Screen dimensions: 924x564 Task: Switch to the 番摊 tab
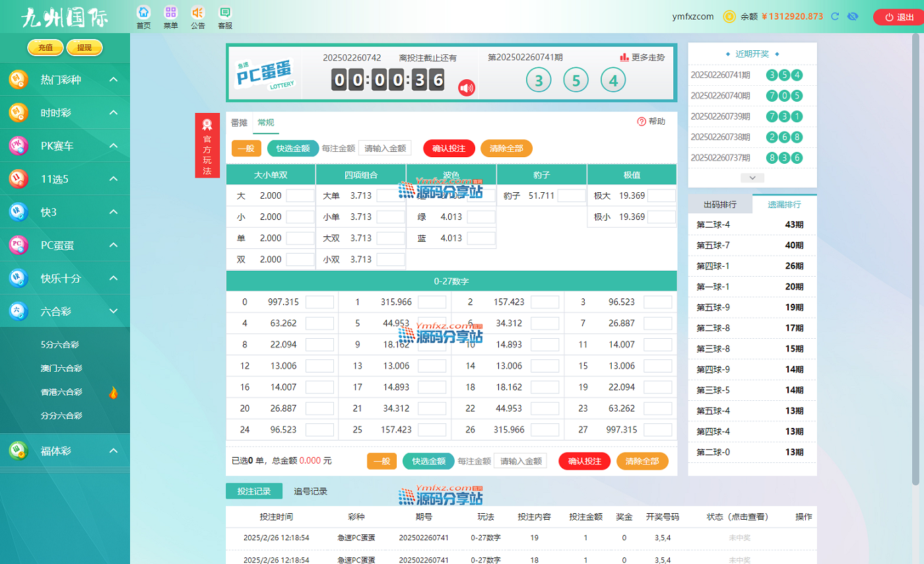point(239,122)
